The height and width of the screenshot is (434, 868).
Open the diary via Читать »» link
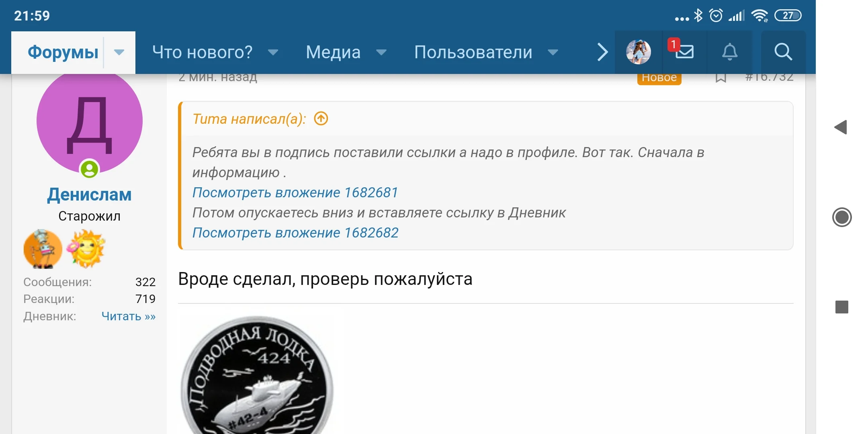(x=128, y=316)
